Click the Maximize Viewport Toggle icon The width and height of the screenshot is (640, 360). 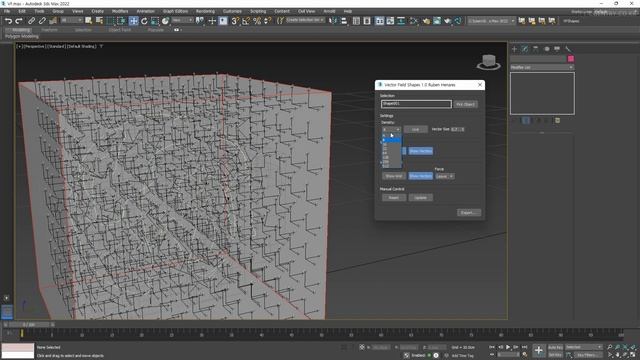pos(633,355)
